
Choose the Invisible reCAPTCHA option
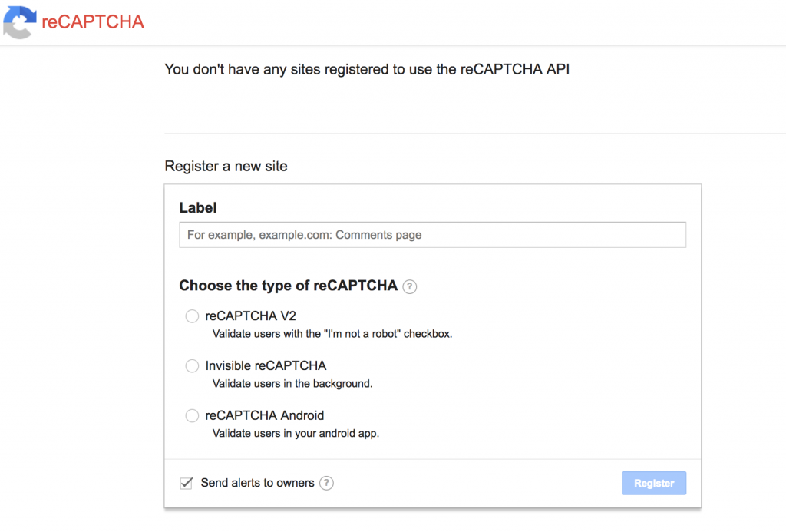click(x=192, y=365)
